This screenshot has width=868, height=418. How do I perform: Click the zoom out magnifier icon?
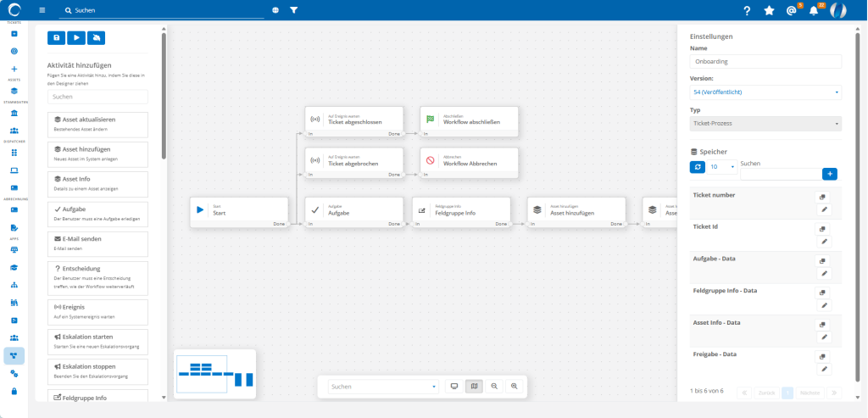(494, 386)
